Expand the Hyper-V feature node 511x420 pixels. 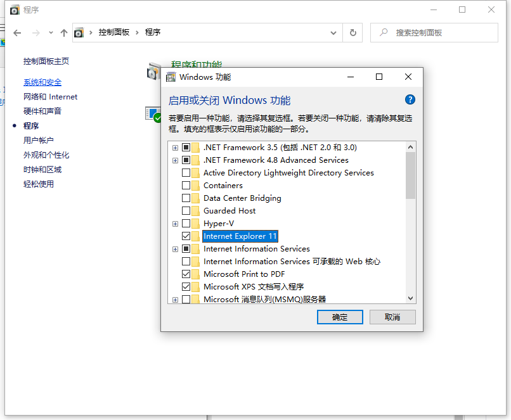[175, 223]
